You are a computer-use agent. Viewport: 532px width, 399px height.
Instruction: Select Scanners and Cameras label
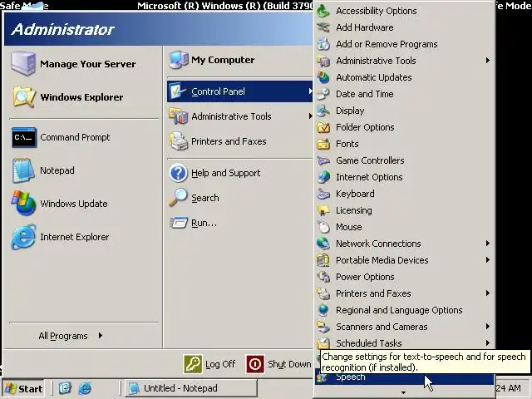(x=382, y=327)
